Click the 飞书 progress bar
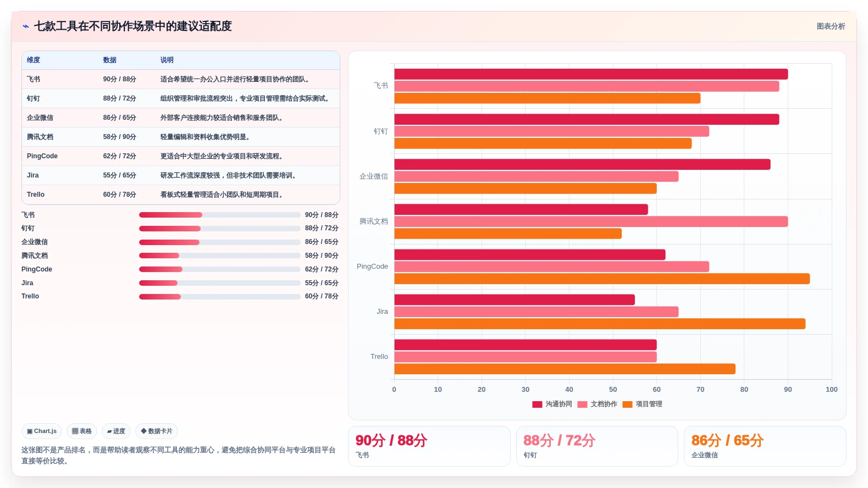868x488 pixels. (220, 215)
